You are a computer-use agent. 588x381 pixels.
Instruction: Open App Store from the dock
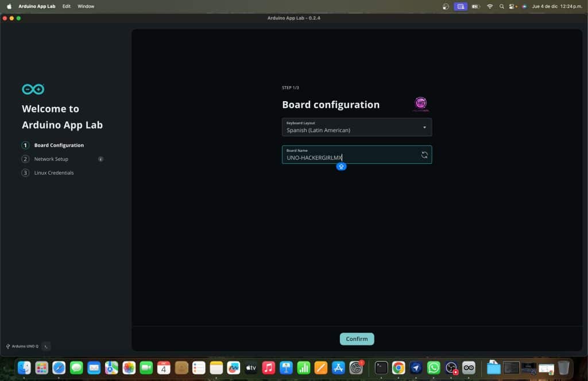338,368
